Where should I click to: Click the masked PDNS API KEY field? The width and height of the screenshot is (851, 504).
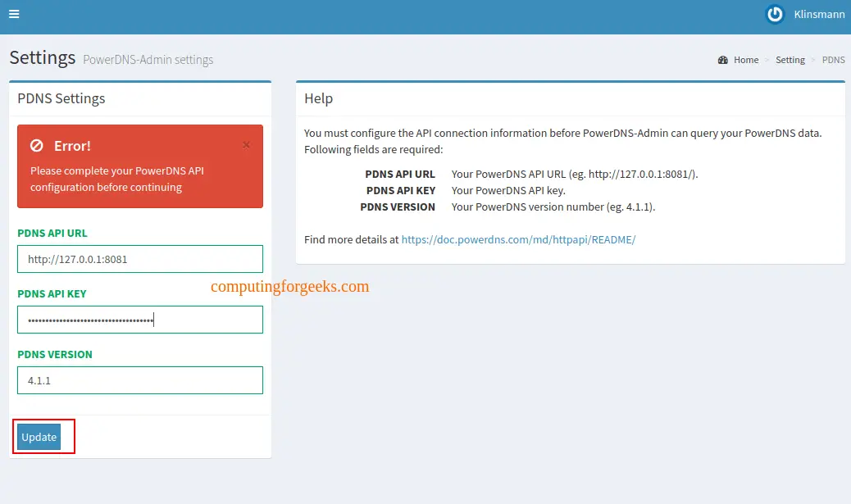click(139, 320)
